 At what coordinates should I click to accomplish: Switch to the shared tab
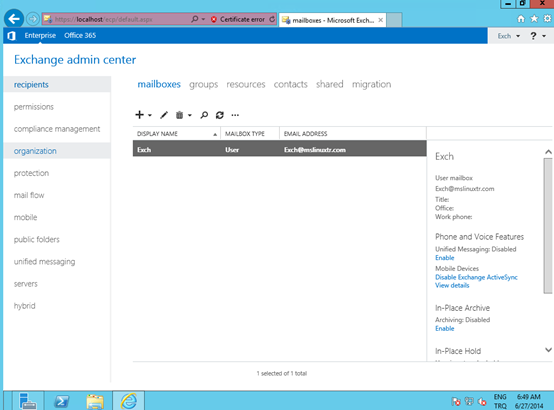point(330,84)
